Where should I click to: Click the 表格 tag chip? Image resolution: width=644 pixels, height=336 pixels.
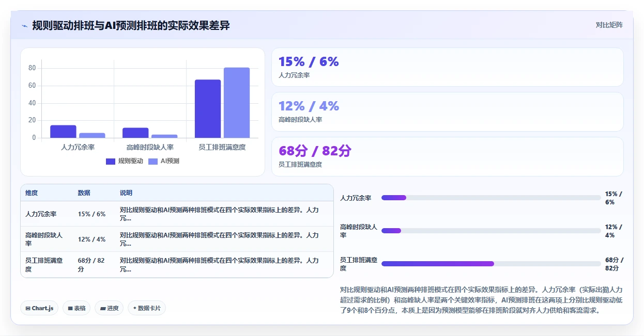76,308
